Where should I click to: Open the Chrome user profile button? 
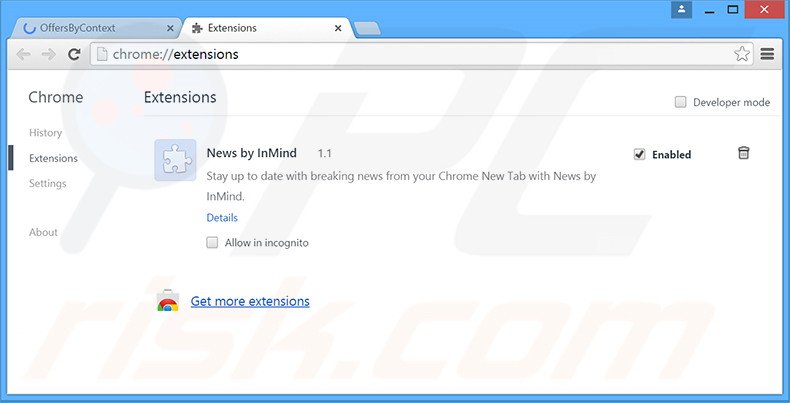(x=681, y=9)
